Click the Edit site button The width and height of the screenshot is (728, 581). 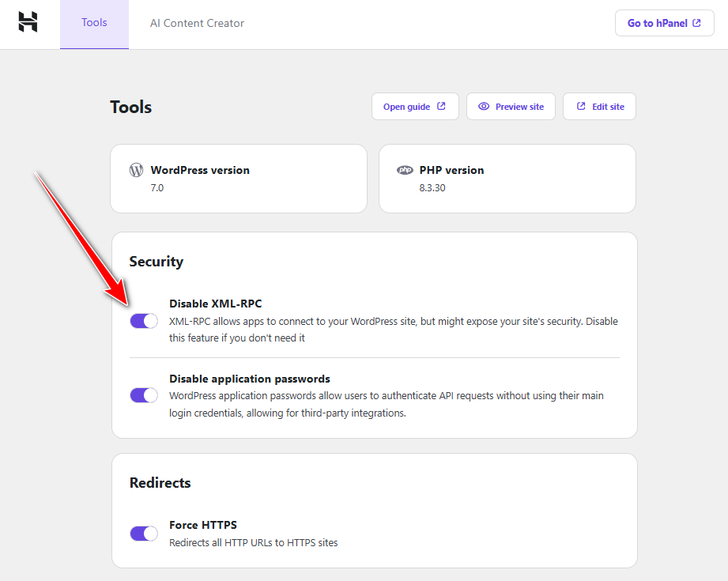click(x=599, y=107)
